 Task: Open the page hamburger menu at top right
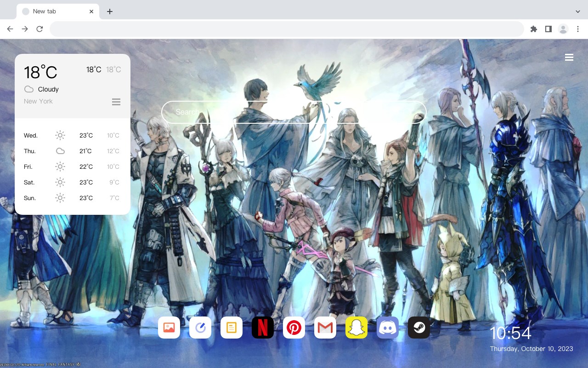569,57
